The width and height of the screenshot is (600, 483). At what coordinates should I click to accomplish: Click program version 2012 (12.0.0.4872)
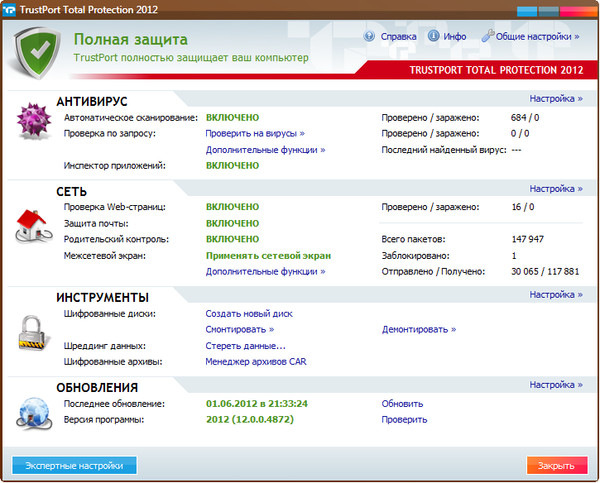coord(250,419)
